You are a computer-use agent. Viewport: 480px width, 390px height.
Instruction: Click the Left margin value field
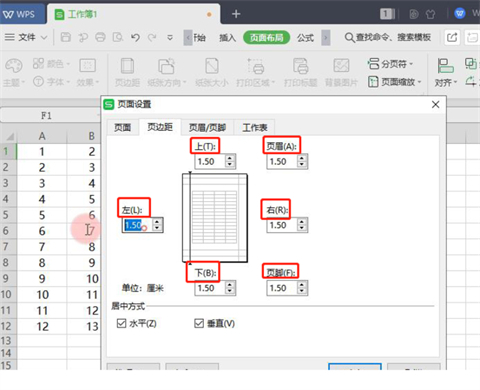tap(138, 225)
